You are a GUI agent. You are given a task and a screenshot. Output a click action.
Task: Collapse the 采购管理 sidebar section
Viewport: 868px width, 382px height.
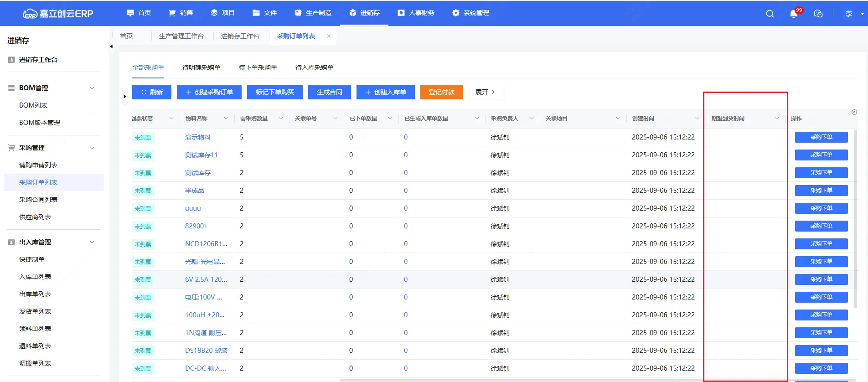(x=92, y=148)
